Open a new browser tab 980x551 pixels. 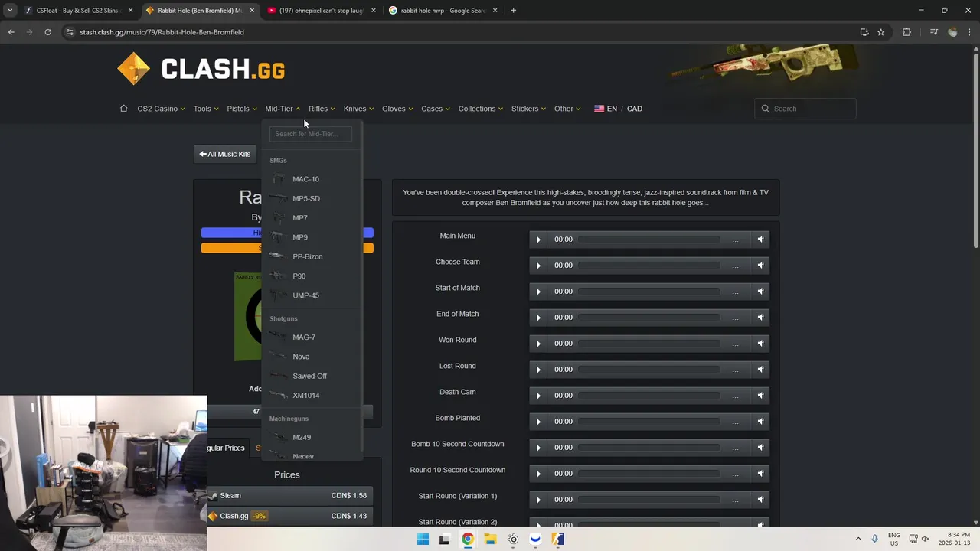(x=513, y=11)
